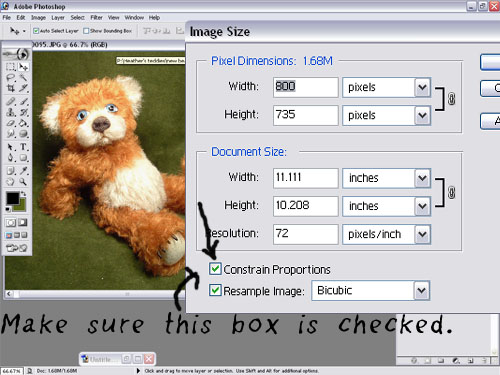Open the Edit menu
The image size is (500, 375).
pyautogui.click(x=21, y=17)
